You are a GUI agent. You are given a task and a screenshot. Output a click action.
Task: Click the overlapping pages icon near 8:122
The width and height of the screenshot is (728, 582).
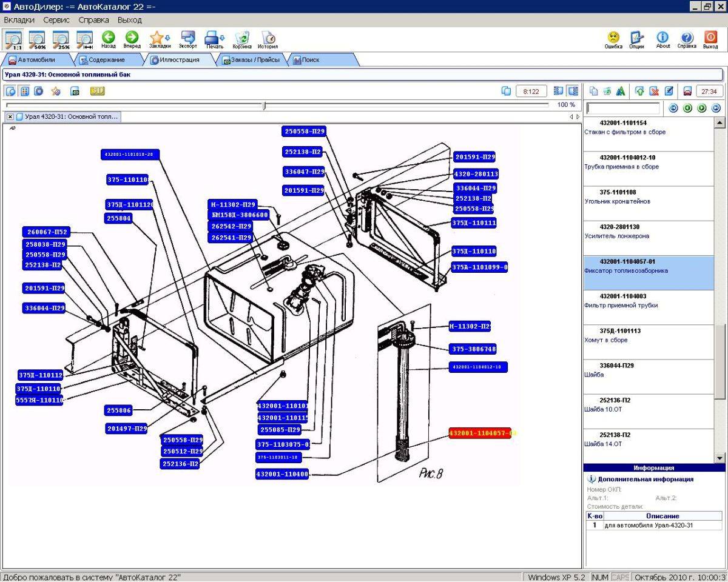point(507,91)
